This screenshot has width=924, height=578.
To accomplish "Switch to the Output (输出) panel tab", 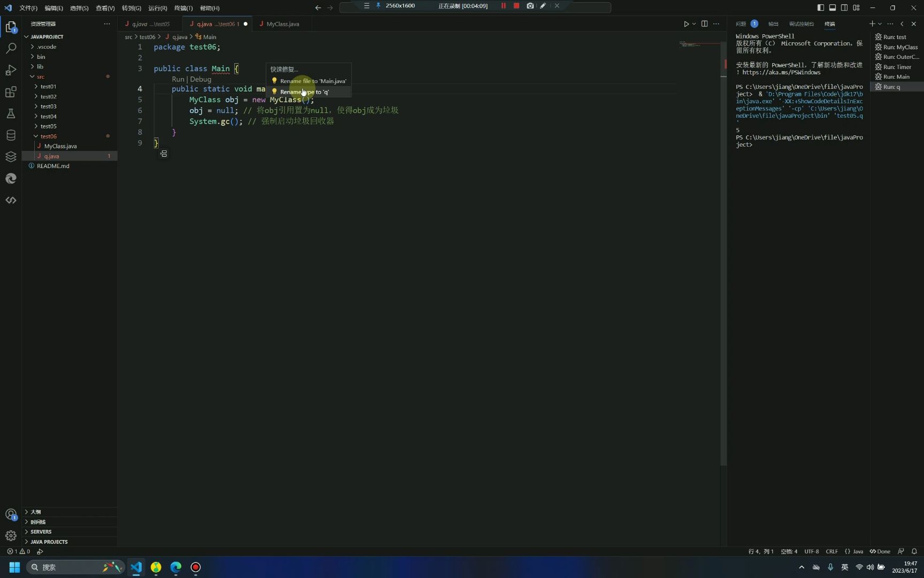I will point(773,24).
